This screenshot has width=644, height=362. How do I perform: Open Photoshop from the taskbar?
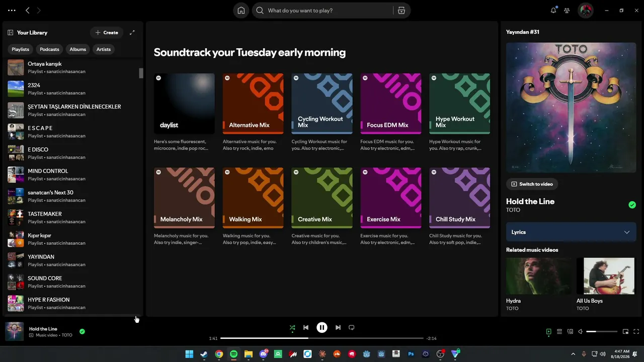point(411,354)
